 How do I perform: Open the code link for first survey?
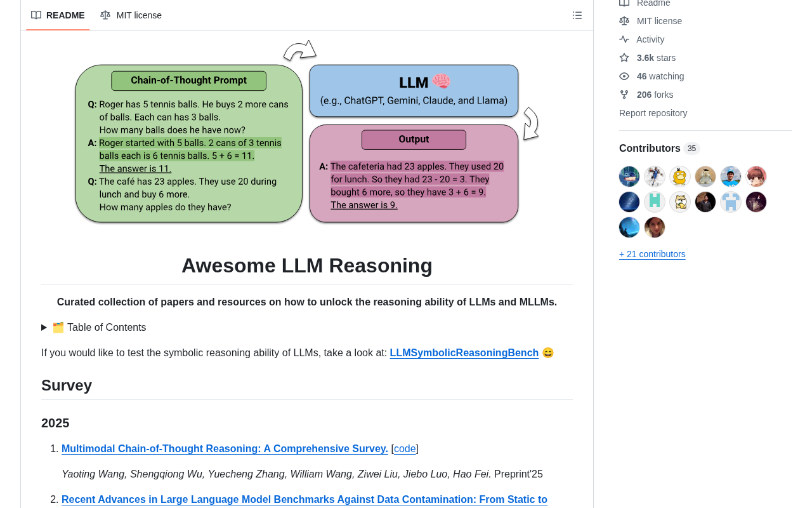tap(405, 449)
